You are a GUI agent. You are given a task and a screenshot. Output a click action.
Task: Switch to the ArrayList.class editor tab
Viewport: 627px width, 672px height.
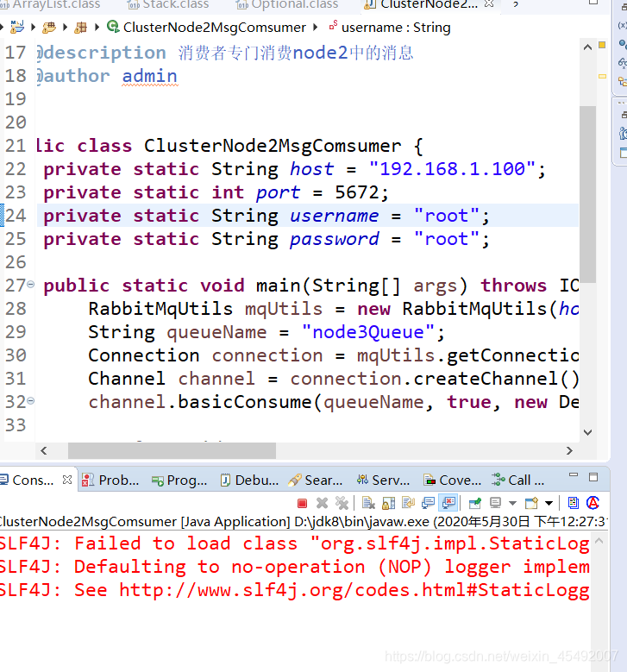50,4
